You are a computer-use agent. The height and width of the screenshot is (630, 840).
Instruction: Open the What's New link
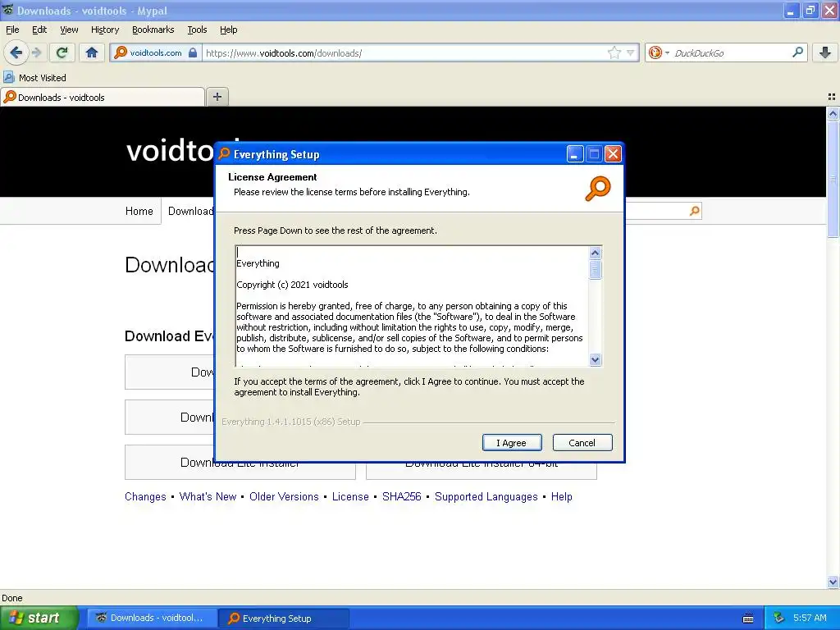pos(208,496)
